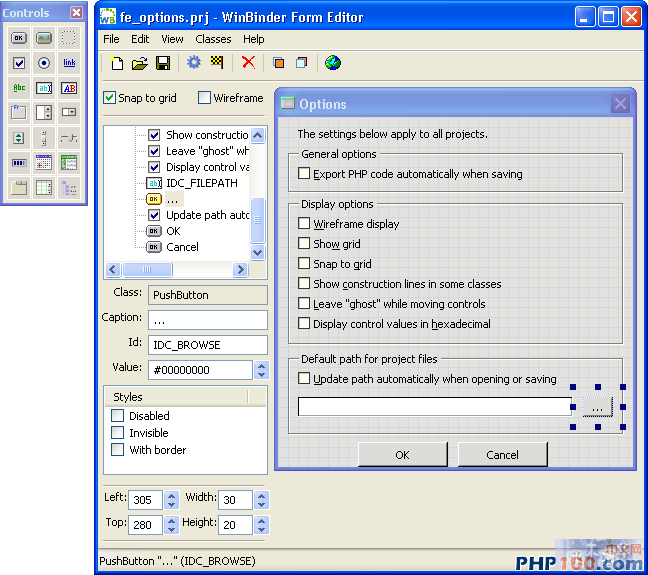Open the Edit menu

[140, 39]
